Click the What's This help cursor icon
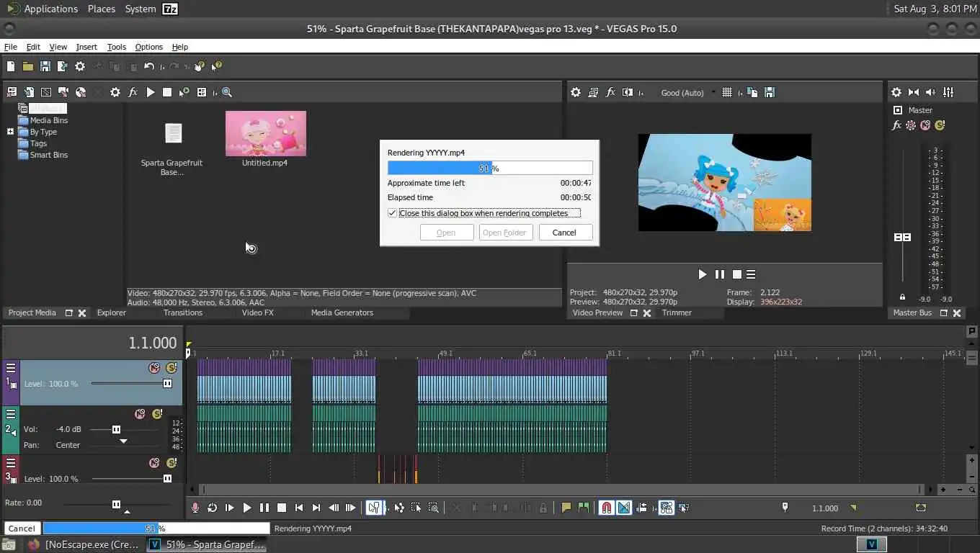Viewport: 980px width, 553px height. coord(217,66)
